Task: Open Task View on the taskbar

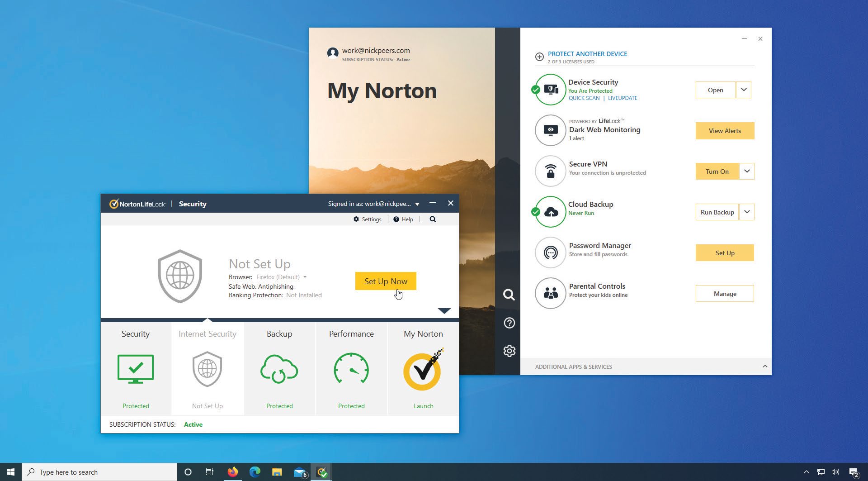Action: click(210, 472)
